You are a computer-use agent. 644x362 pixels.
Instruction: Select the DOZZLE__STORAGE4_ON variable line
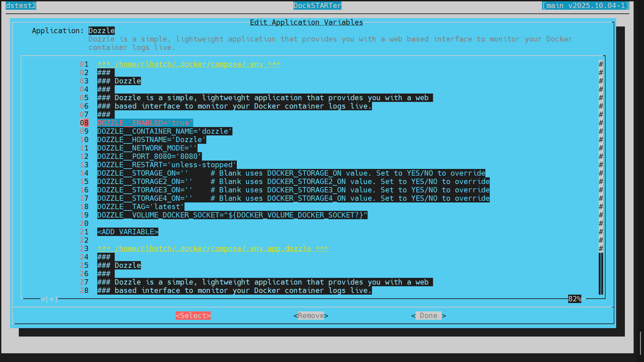pyautogui.click(x=145, y=198)
